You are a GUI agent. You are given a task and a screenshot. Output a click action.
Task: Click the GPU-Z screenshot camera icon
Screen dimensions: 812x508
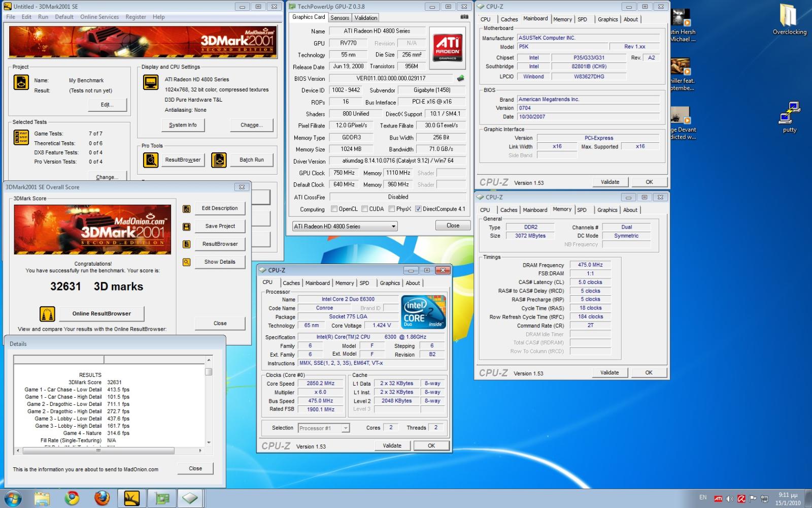pyautogui.click(x=464, y=17)
